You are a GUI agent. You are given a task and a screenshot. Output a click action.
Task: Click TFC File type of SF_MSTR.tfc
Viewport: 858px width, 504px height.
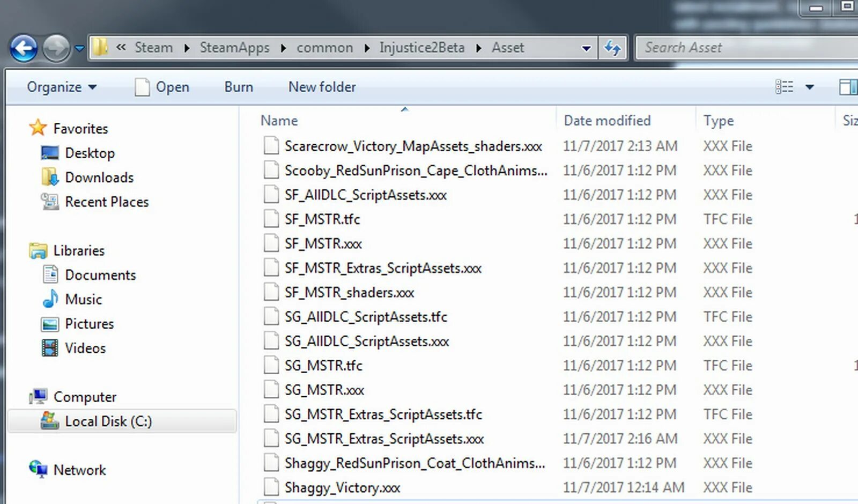click(x=728, y=219)
